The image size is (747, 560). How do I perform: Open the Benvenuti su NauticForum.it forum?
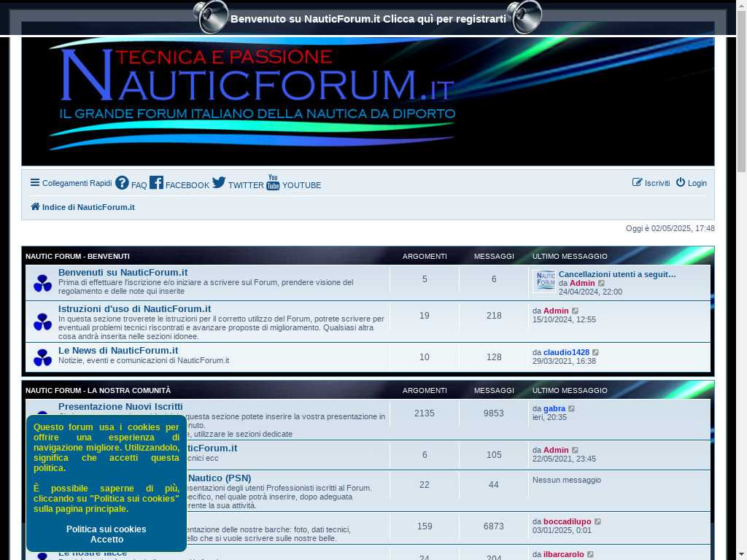pos(123,273)
